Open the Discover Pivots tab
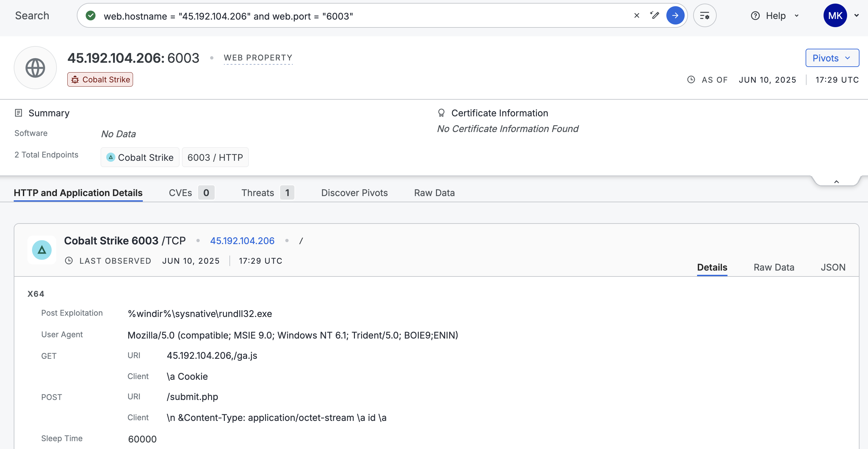The width and height of the screenshot is (868, 449). pos(354,193)
